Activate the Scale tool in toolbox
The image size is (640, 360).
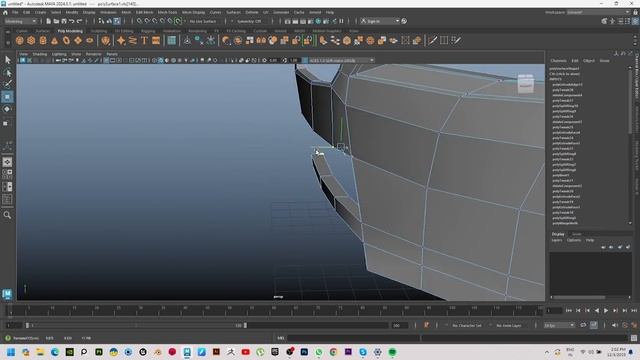click(x=6, y=123)
